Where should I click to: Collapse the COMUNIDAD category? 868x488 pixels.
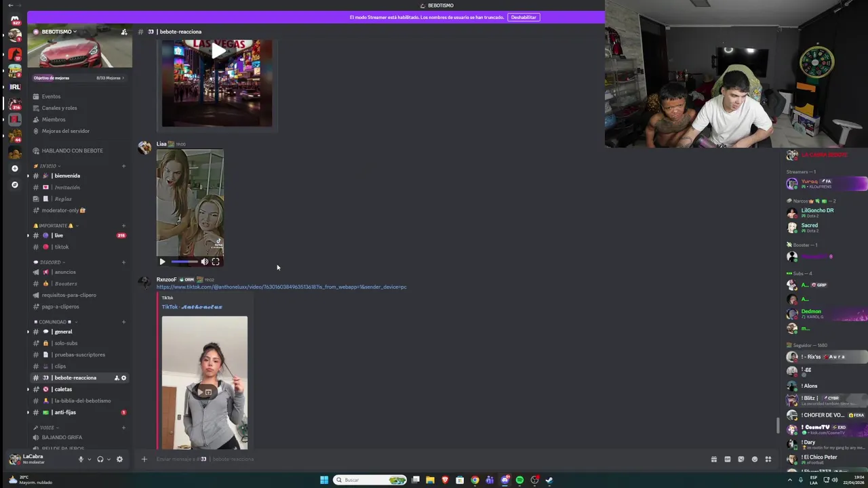pyautogui.click(x=54, y=322)
